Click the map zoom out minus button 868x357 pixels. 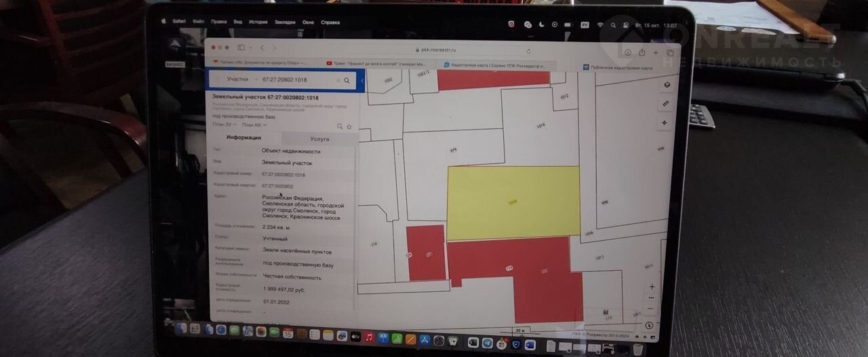652,309
